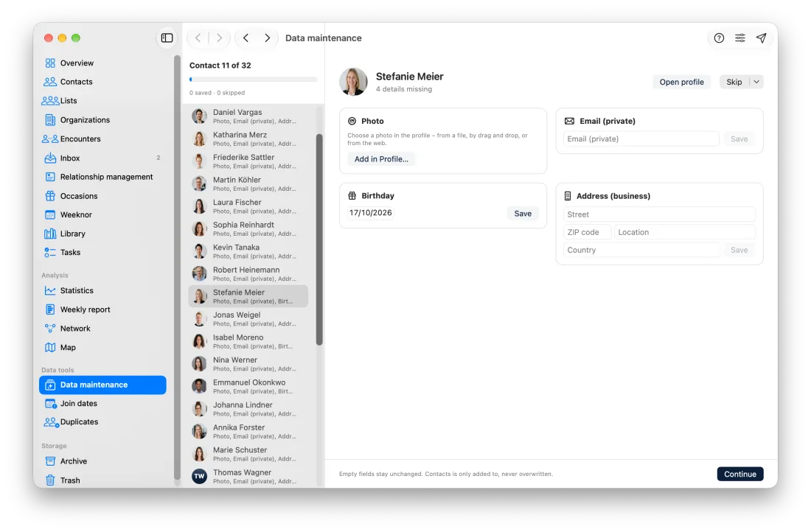Select Jonas Weigel in the contact list

pos(248,319)
